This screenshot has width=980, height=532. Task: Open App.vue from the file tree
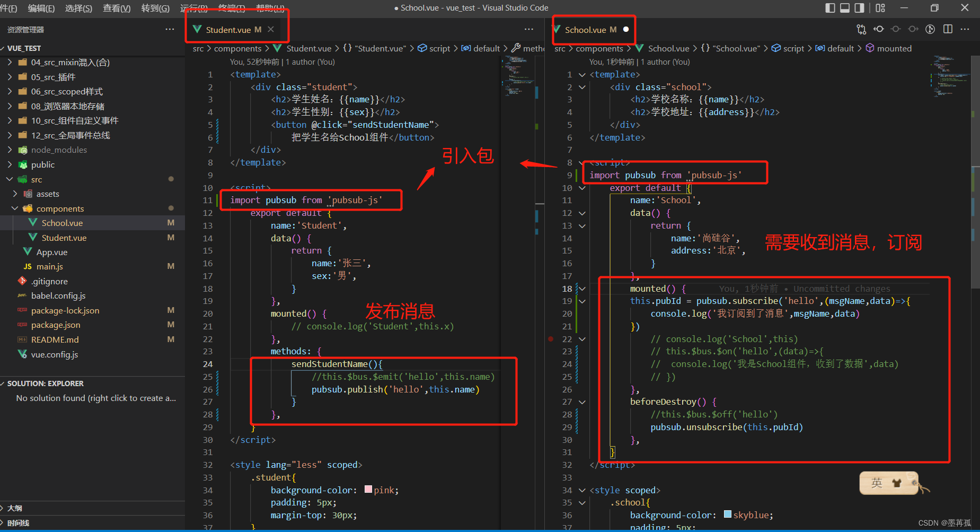52,252
